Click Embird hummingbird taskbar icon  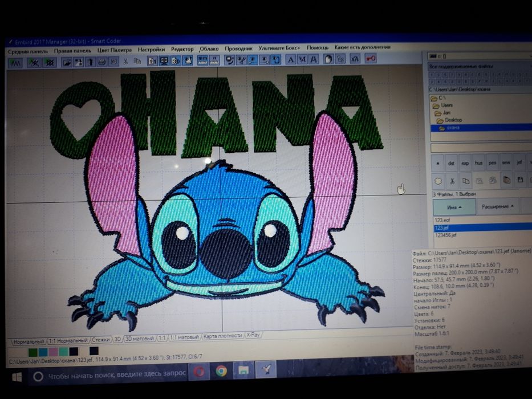click(266, 369)
